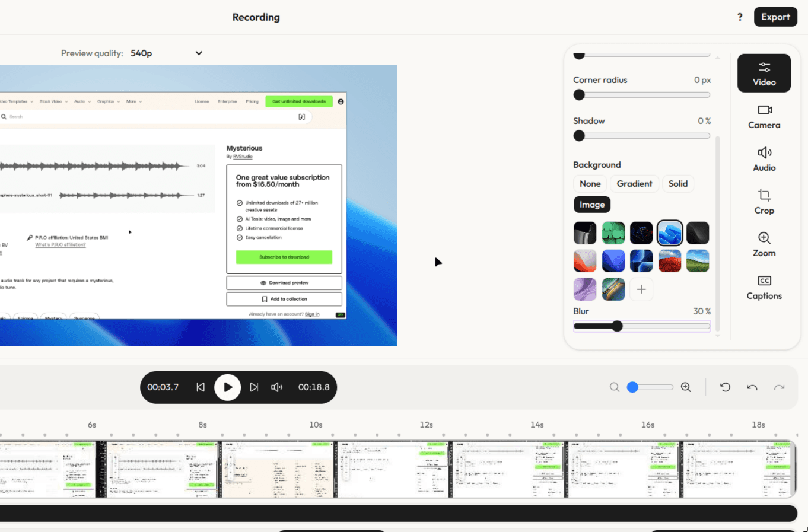
Task: Adjust the Corner radius slider
Action: pos(641,95)
